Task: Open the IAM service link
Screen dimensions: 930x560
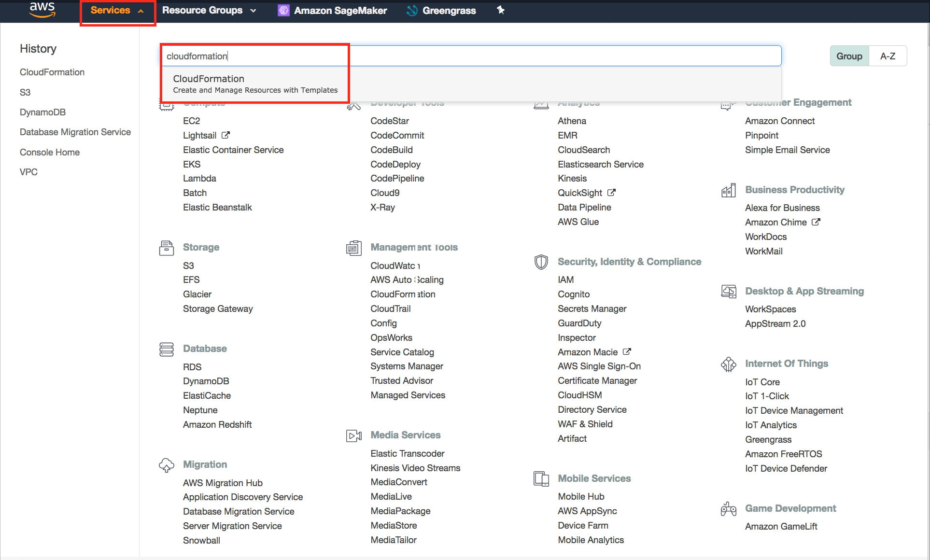Action: [x=565, y=280]
